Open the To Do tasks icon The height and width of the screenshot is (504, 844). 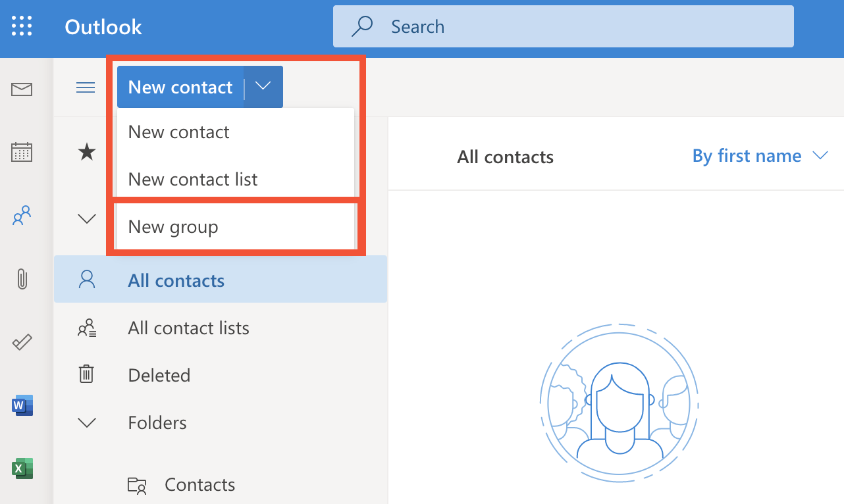tap(22, 342)
